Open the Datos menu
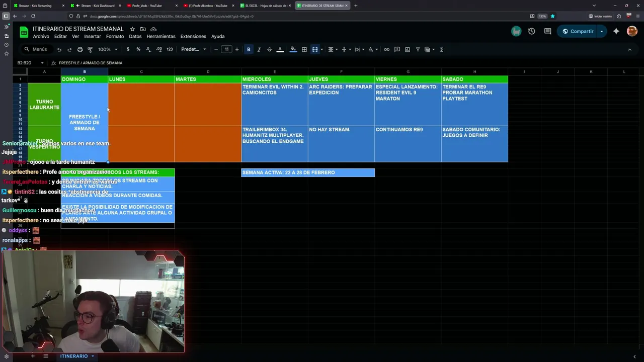 [x=135, y=36]
